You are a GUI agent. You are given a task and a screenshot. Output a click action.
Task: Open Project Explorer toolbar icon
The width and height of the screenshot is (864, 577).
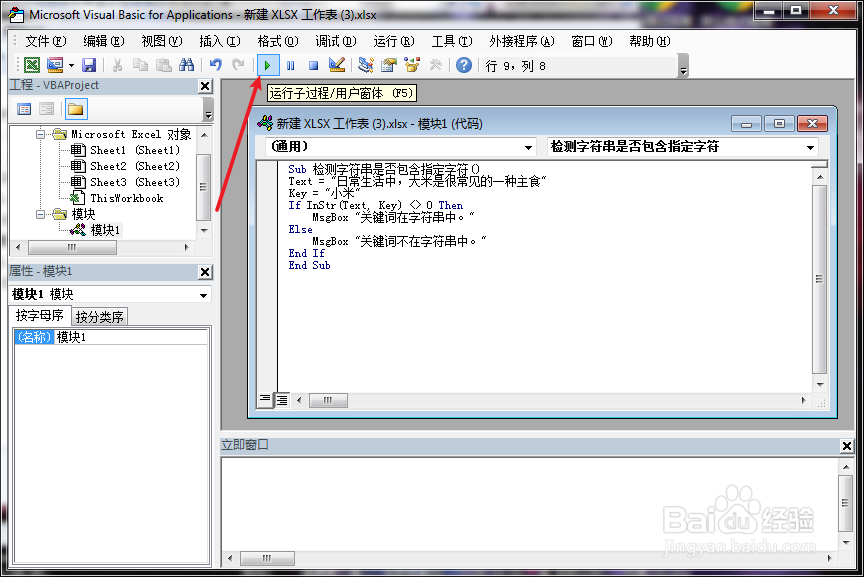click(x=365, y=65)
